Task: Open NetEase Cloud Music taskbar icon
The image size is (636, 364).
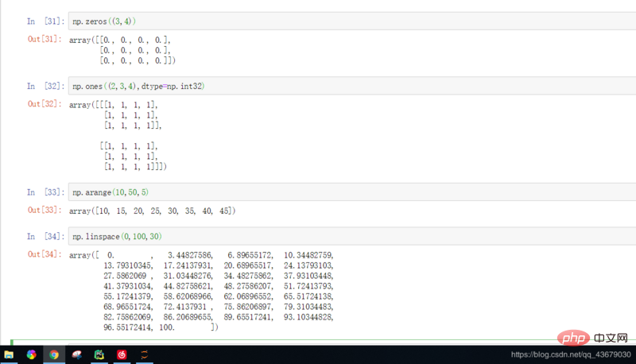Action: pyautogui.click(x=122, y=355)
